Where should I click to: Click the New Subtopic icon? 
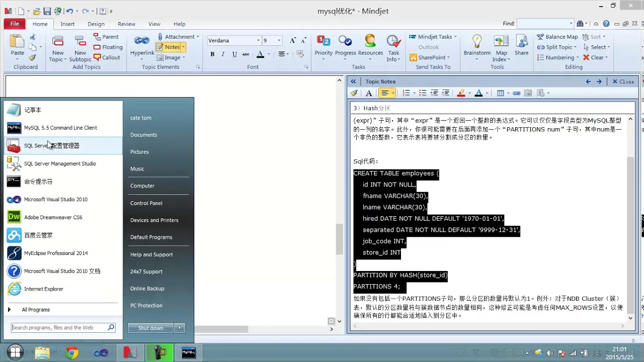coord(80,42)
